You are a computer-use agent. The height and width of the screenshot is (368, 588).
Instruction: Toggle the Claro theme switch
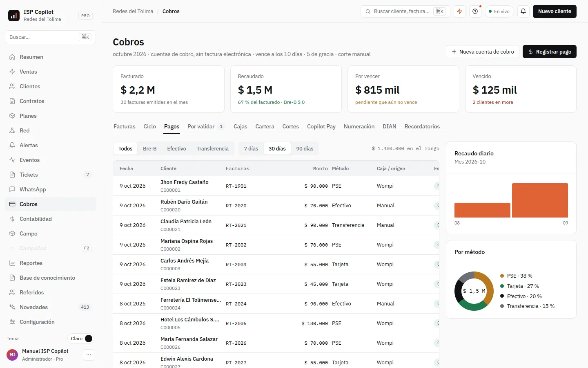tap(81, 339)
